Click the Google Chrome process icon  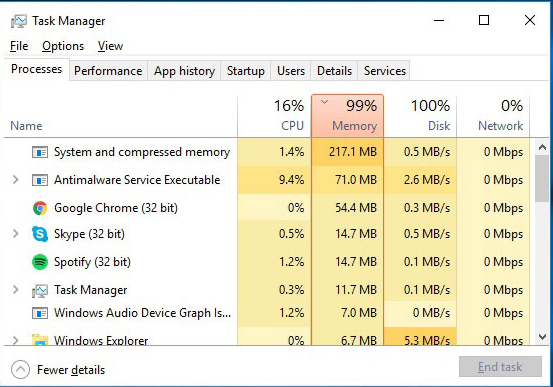[40, 208]
